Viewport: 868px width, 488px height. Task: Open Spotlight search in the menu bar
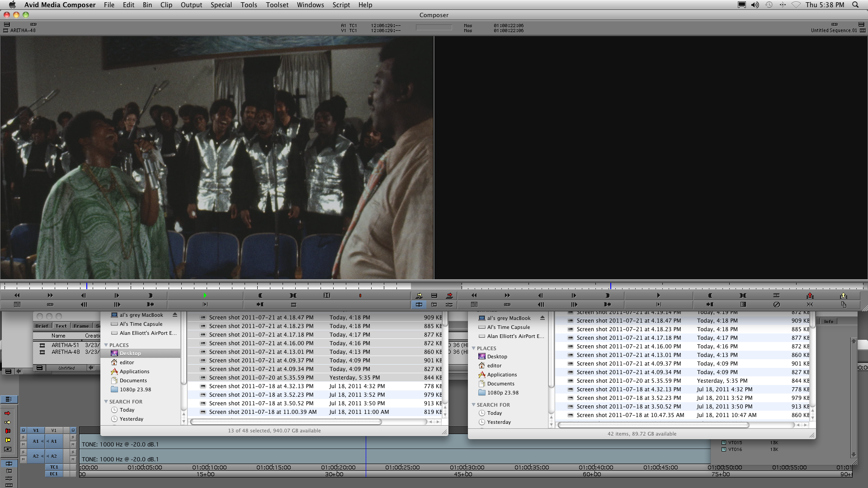pyautogui.click(x=855, y=5)
